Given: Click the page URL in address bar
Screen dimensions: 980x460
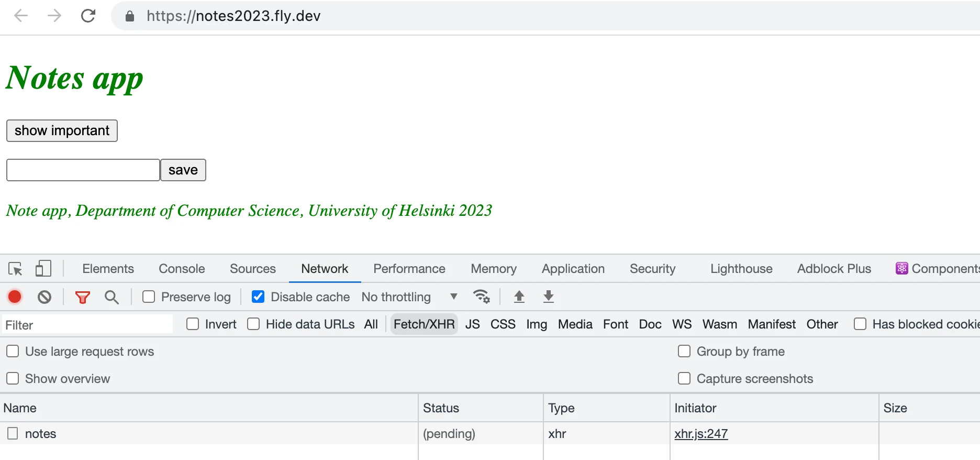Looking at the screenshot, I should (233, 16).
